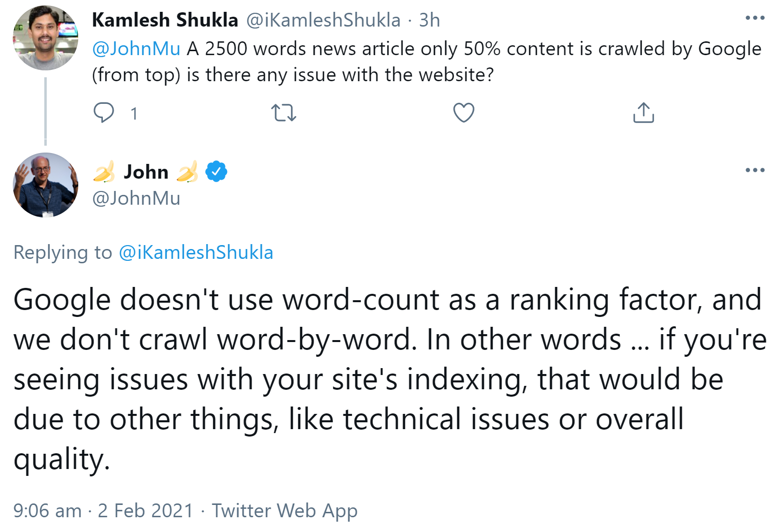Open John's profile avatar

point(45,185)
